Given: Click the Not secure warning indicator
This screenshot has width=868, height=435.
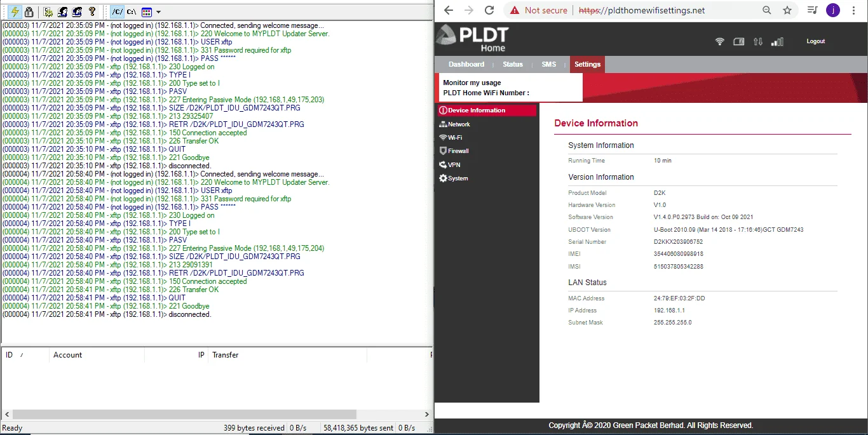Looking at the screenshot, I should [x=539, y=10].
